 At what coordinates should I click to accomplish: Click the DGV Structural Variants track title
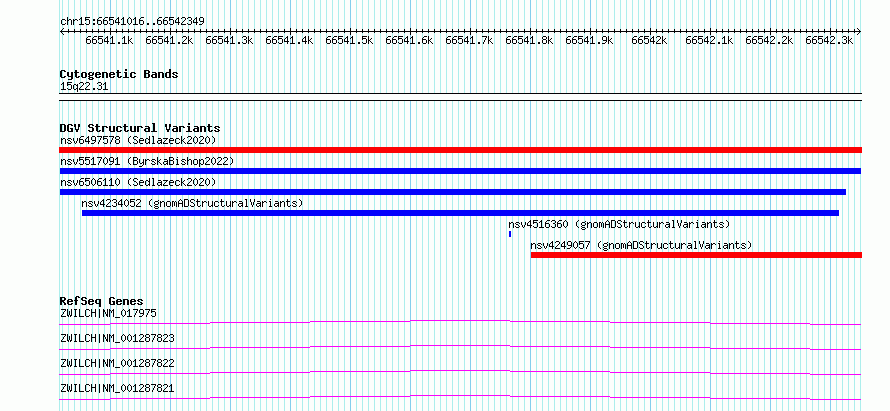click(x=140, y=128)
